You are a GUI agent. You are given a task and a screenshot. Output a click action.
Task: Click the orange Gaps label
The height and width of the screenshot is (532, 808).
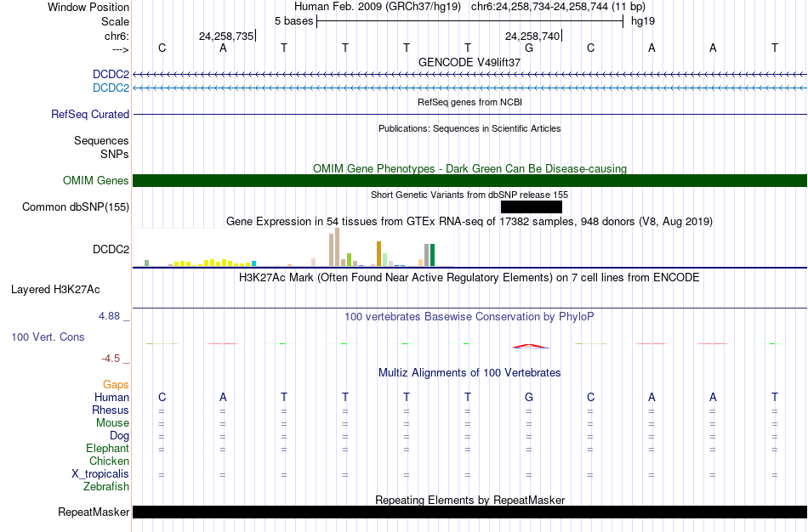click(x=116, y=385)
